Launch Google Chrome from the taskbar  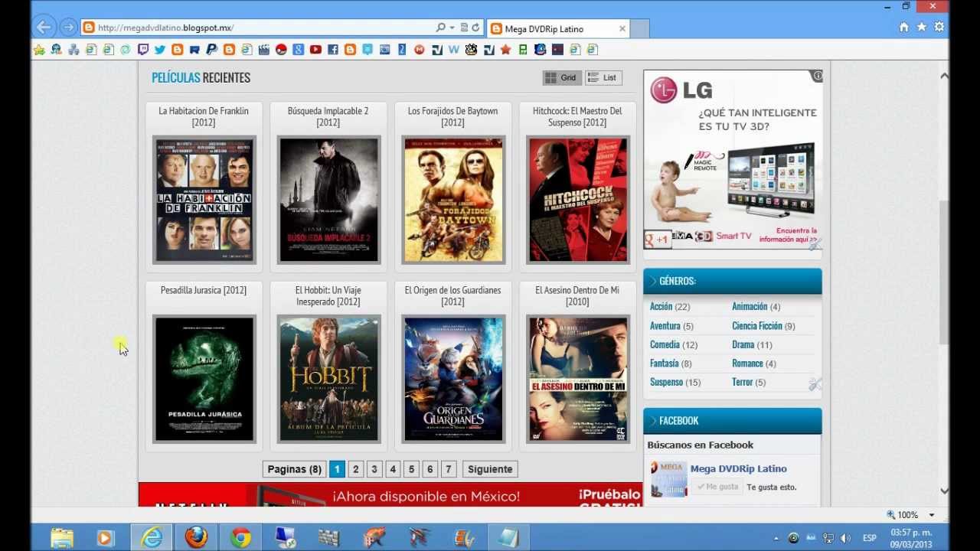point(241,537)
